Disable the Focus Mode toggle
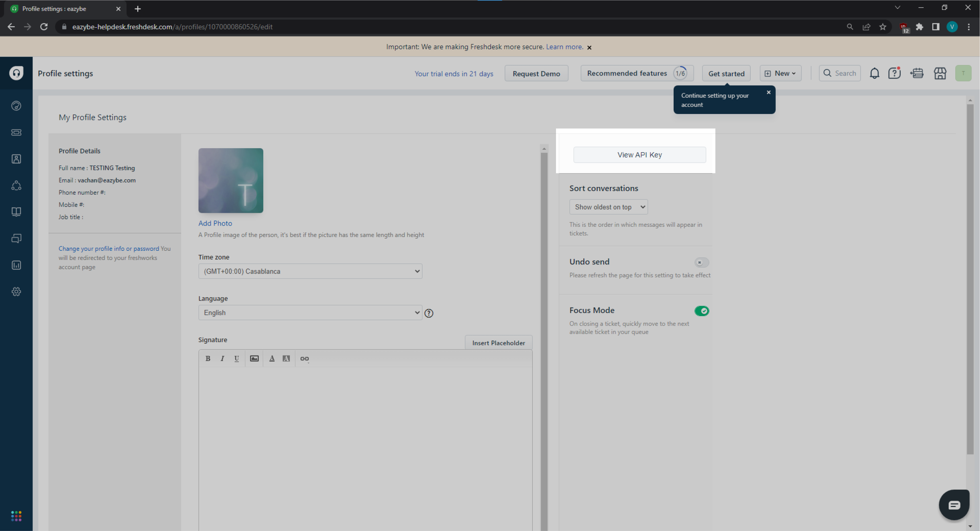The height and width of the screenshot is (531, 980). [x=701, y=311]
